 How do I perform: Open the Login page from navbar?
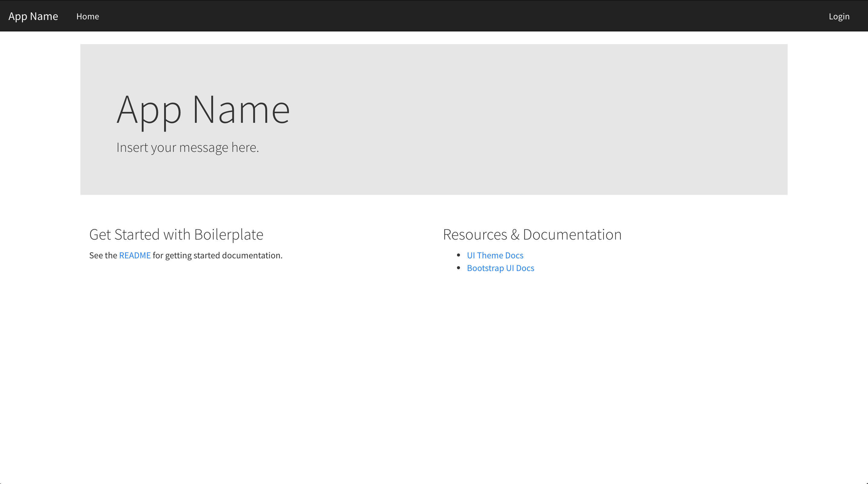pyautogui.click(x=839, y=16)
